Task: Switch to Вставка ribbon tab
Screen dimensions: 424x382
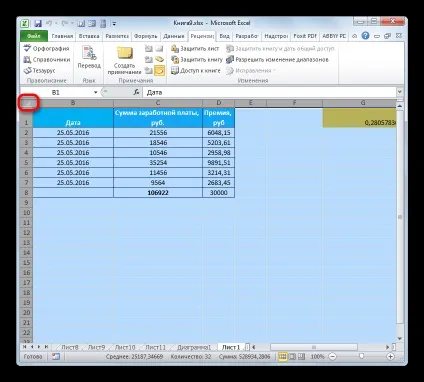Action: point(89,36)
